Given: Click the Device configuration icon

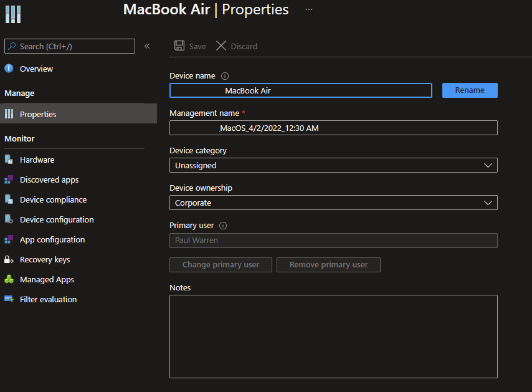Looking at the screenshot, I should tap(9, 219).
